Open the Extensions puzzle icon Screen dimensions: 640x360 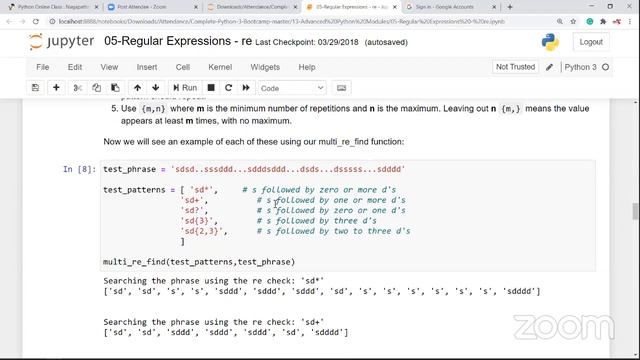click(603, 21)
